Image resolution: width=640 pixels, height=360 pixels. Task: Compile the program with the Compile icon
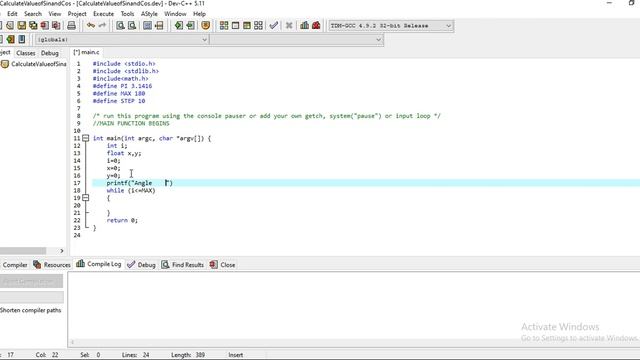[224, 26]
